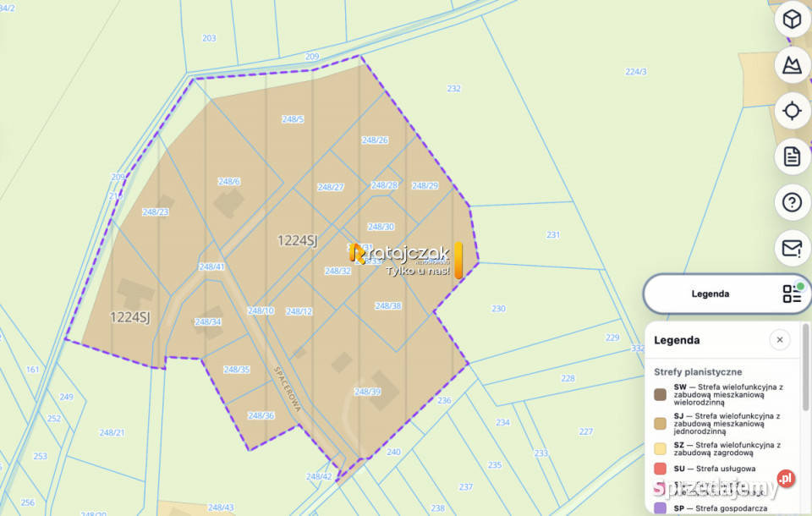The height and width of the screenshot is (516, 812).
Task: Select the SU zone red swatch
Action: click(x=660, y=469)
